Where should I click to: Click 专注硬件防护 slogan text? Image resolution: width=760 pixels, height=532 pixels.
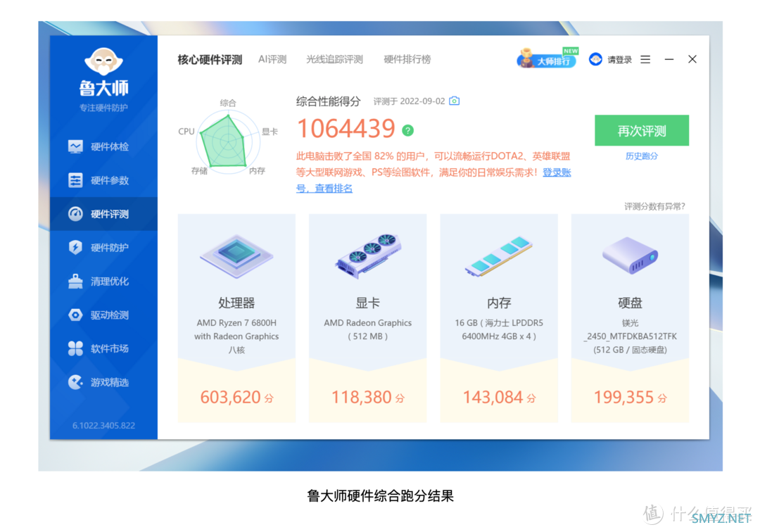coord(103,108)
